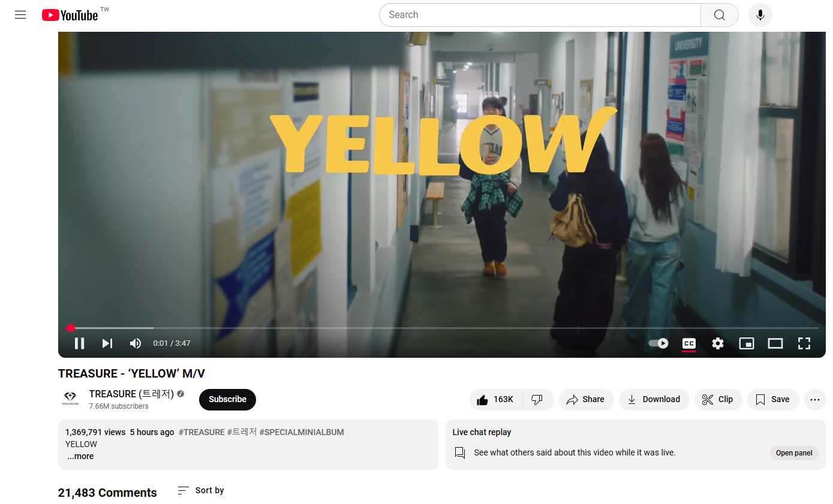Open miniplayer view
This screenshot has height=504, width=833.
[x=746, y=343]
